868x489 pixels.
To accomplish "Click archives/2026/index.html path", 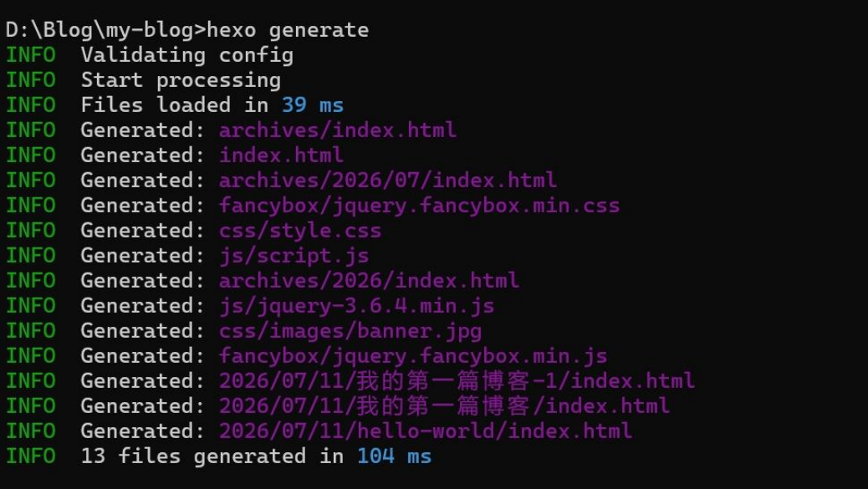I will [370, 281].
